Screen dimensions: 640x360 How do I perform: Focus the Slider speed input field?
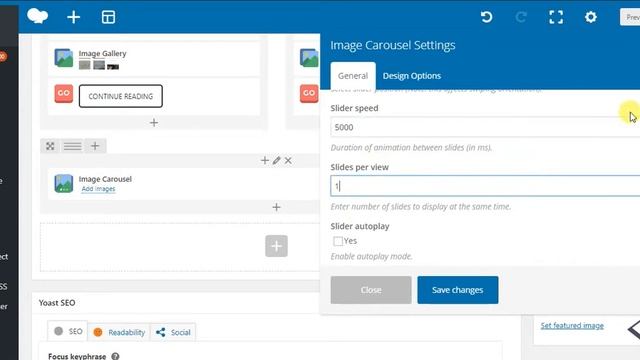tap(485, 127)
